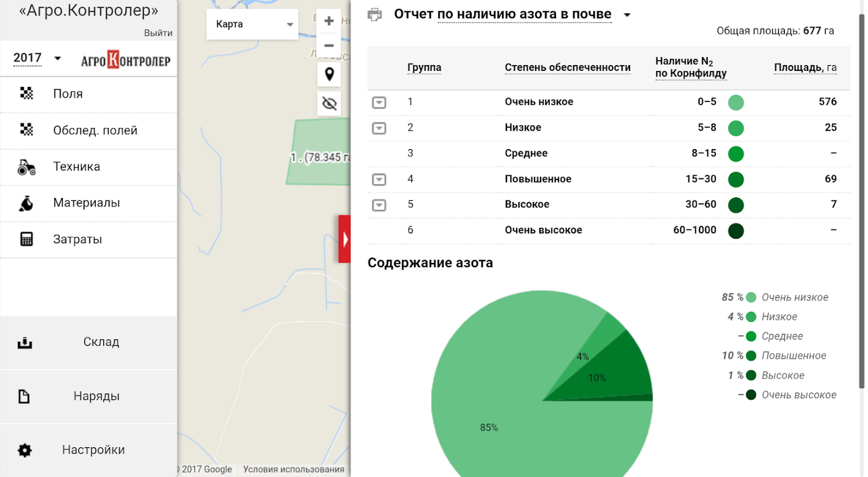Click the Склад warehouse icon

[24, 342]
